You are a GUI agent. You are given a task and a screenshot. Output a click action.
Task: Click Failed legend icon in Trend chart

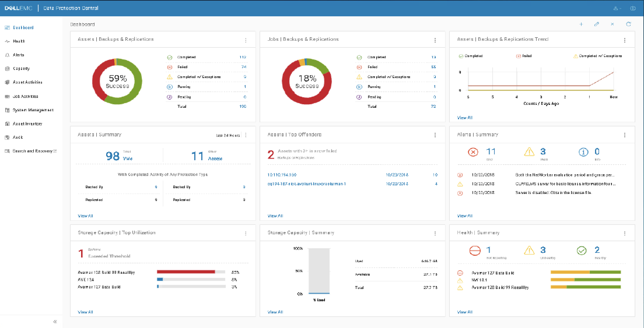(518, 56)
